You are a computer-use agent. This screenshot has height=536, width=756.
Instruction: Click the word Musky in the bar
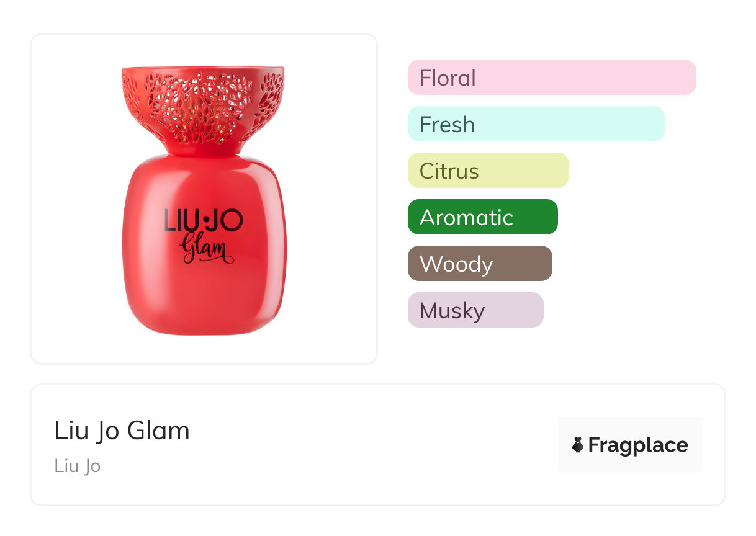[x=452, y=310]
